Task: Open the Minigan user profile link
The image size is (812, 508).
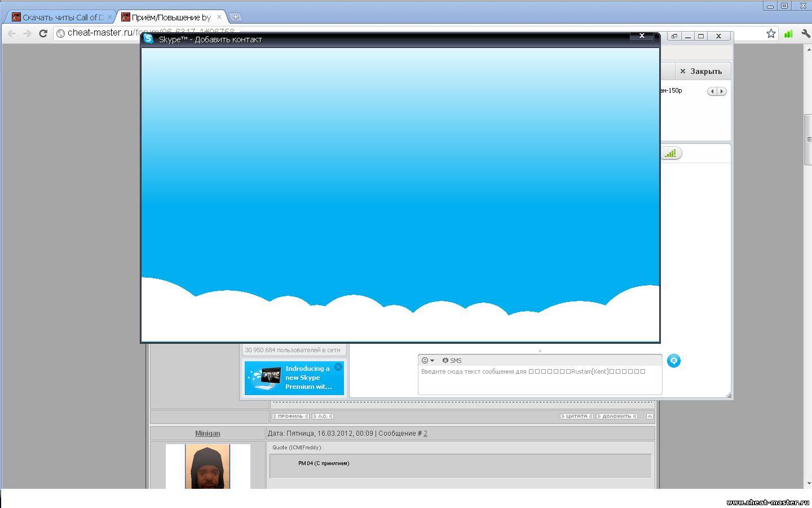Action: coord(208,433)
